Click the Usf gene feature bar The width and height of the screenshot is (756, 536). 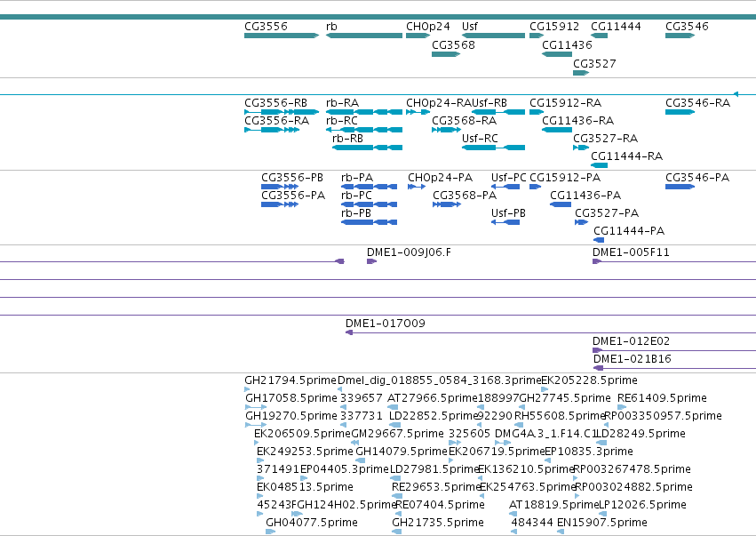[x=493, y=36]
